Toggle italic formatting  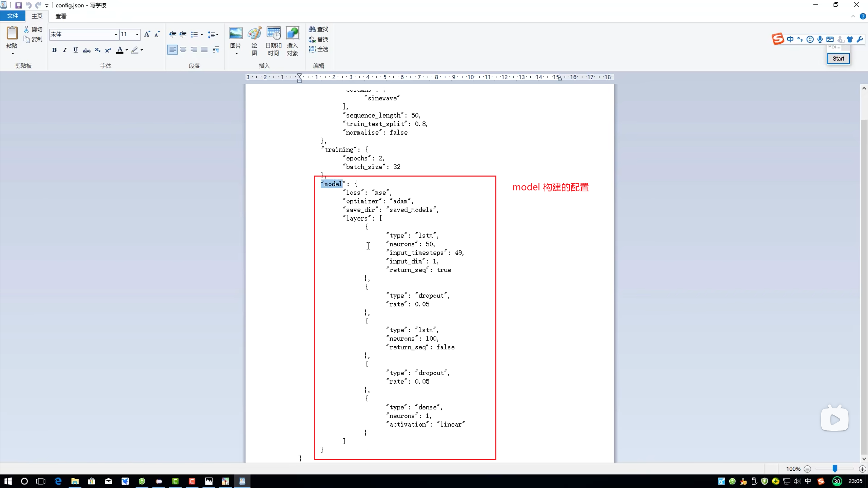coord(65,50)
